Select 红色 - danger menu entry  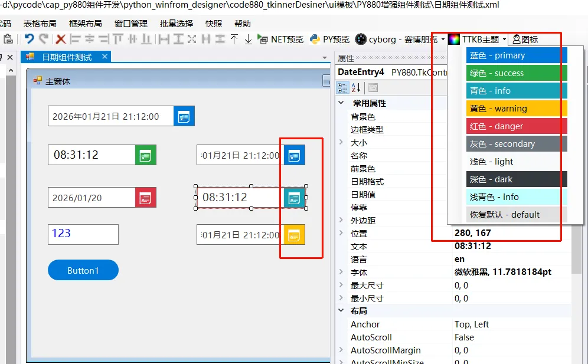517,126
